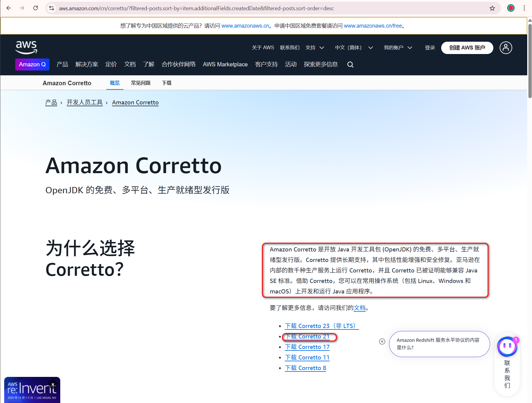Expand the 我的账户 dropdown
The height and width of the screenshot is (403, 532).
(398, 48)
